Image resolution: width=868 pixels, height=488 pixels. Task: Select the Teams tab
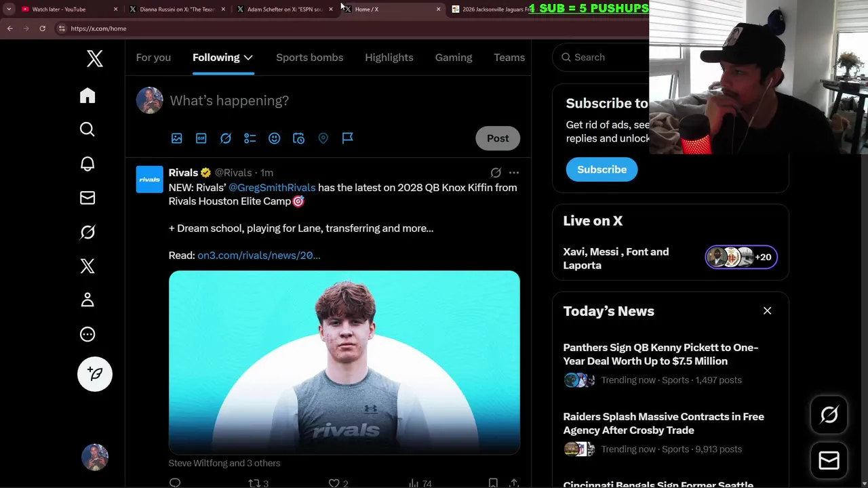[509, 58]
